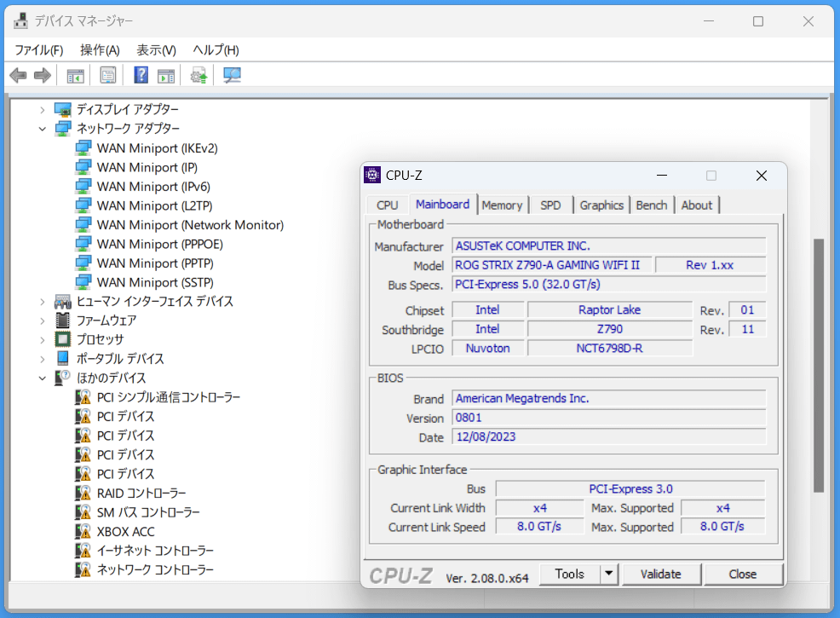Open the Properties toolbar icon
Image resolution: width=840 pixels, height=618 pixels.
(x=107, y=76)
